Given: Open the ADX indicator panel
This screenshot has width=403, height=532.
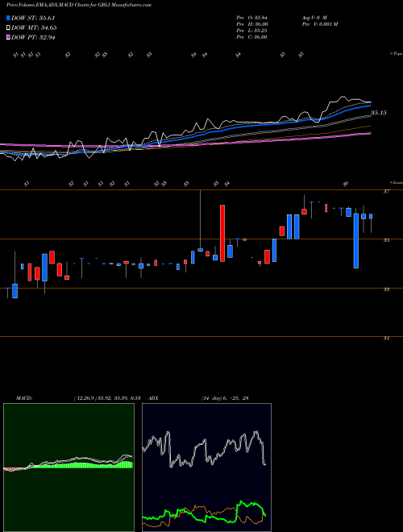Looking at the screenshot, I should tap(206, 468).
